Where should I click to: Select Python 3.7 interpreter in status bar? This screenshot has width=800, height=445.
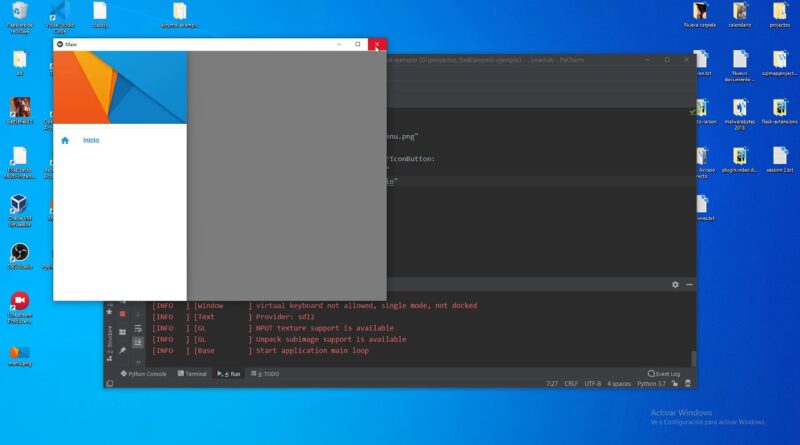(651, 384)
